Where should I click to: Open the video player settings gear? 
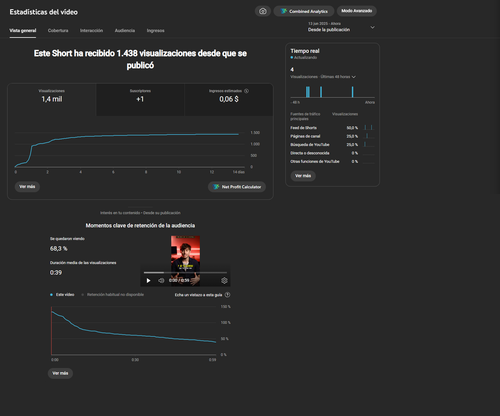click(224, 281)
